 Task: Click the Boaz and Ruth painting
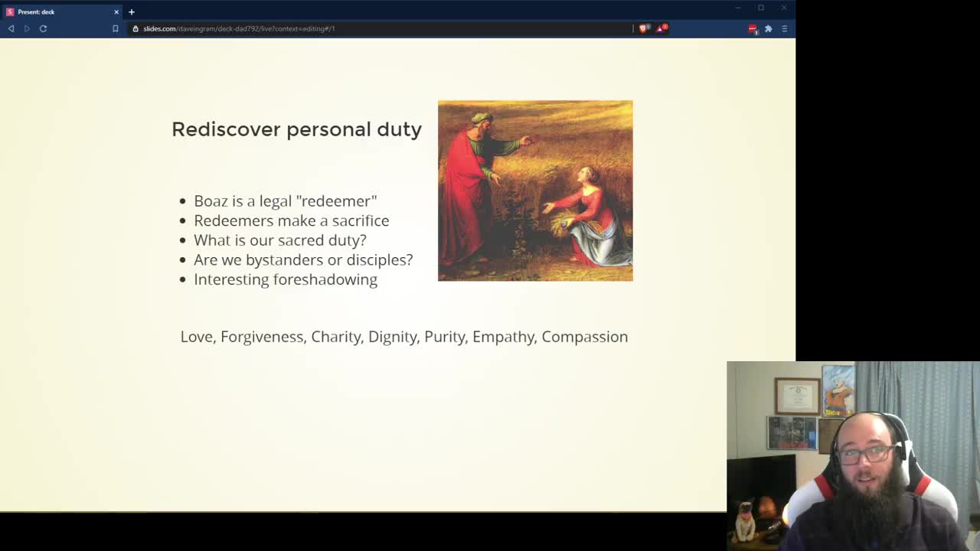point(535,191)
